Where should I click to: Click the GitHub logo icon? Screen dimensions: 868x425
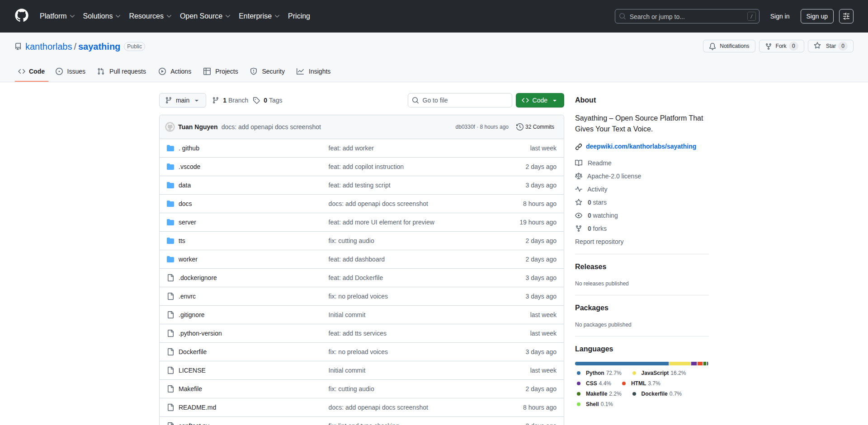[x=22, y=16]
